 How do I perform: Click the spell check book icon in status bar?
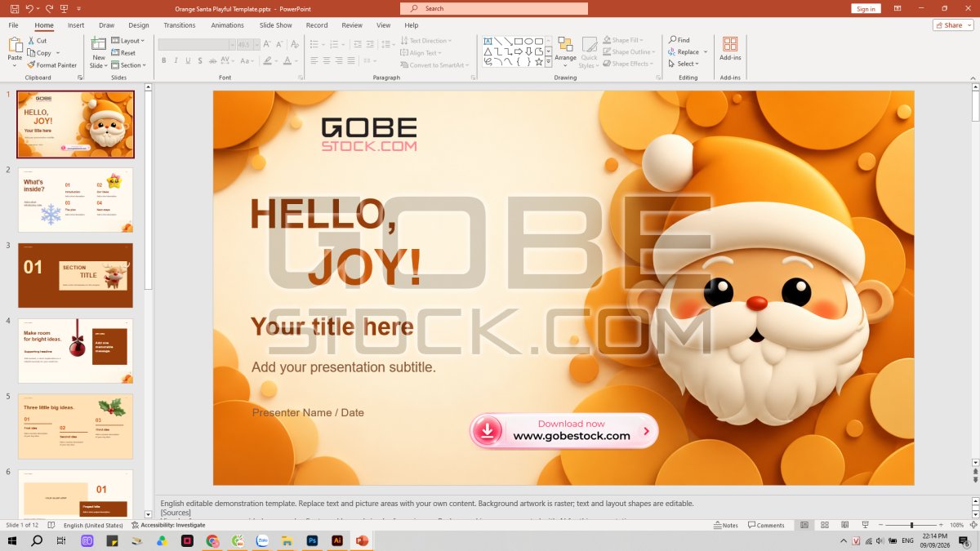point(51,525)
